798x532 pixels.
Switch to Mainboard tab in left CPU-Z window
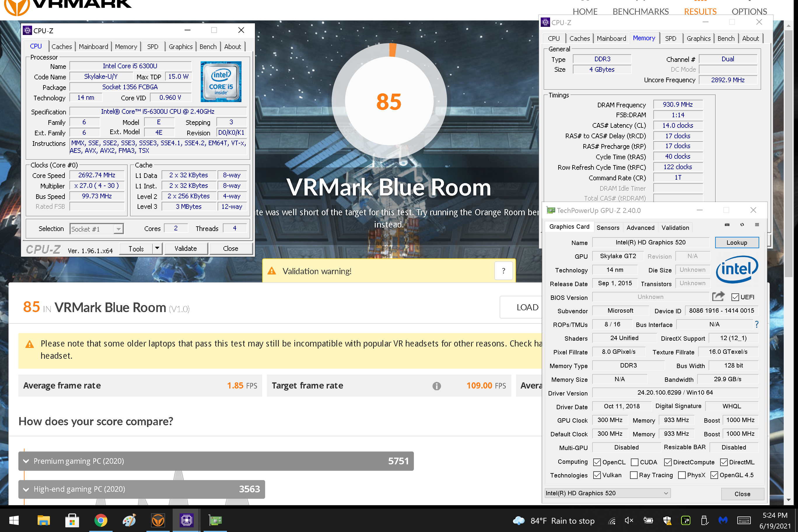93,46
